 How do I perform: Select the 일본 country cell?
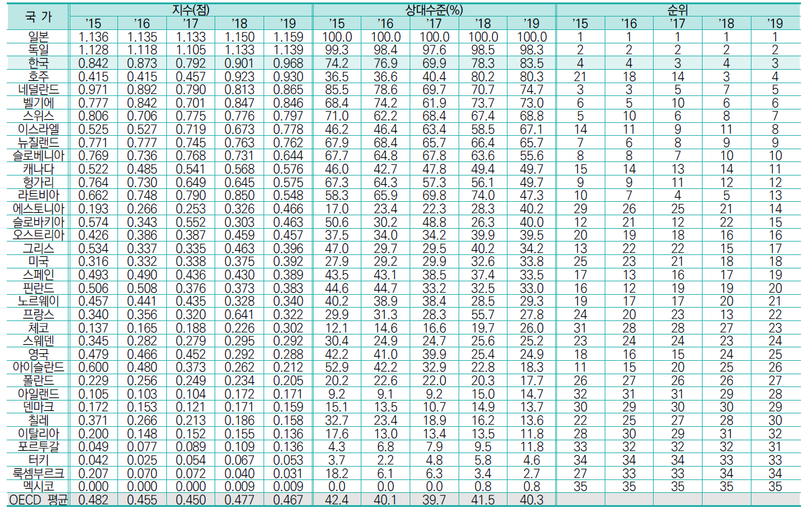[x=37, y=36]
